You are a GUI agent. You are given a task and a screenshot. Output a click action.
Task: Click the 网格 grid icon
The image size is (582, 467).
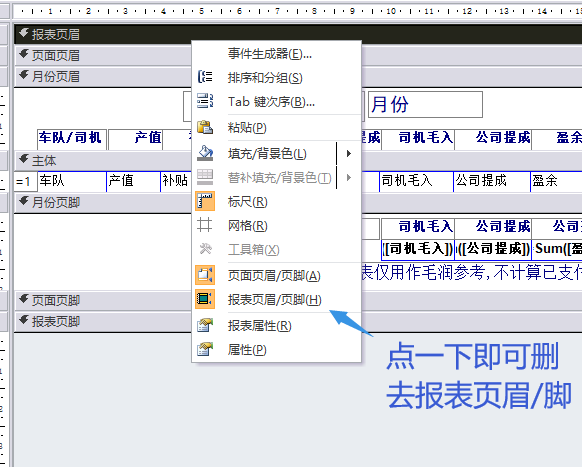point(205,225)
